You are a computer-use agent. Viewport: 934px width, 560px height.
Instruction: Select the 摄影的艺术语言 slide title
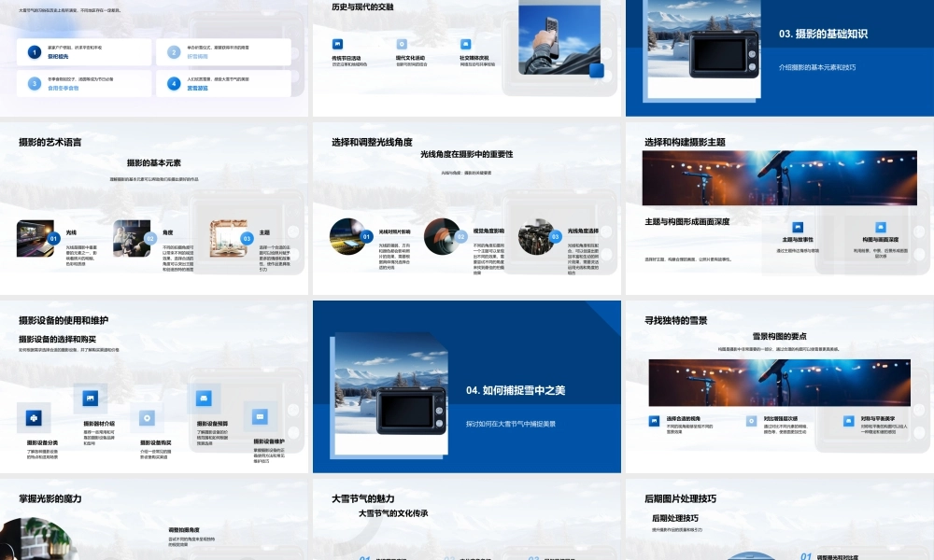50,142
